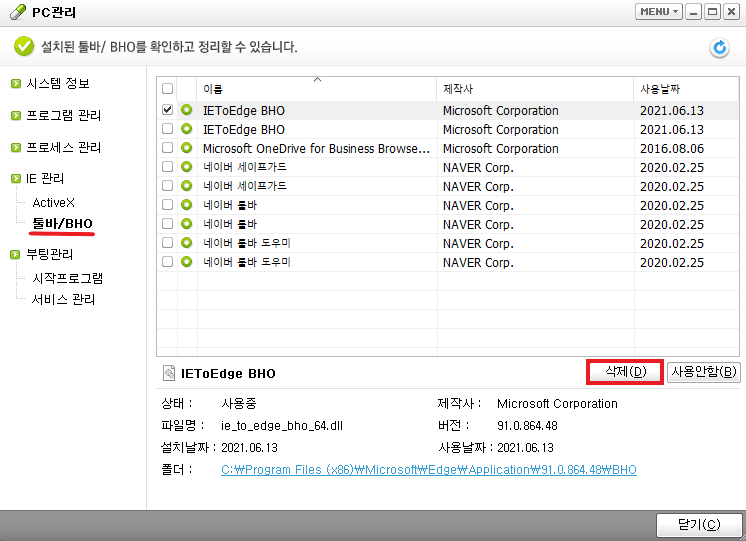Click green arrow icon next to 프로세스 관리
Image resolution: width=746 pixels, height=541 pixels.
[x=16, y=148]
